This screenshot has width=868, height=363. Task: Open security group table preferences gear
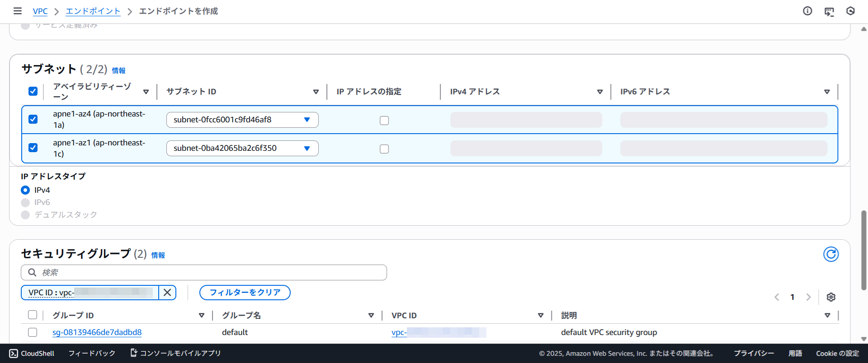831,297
